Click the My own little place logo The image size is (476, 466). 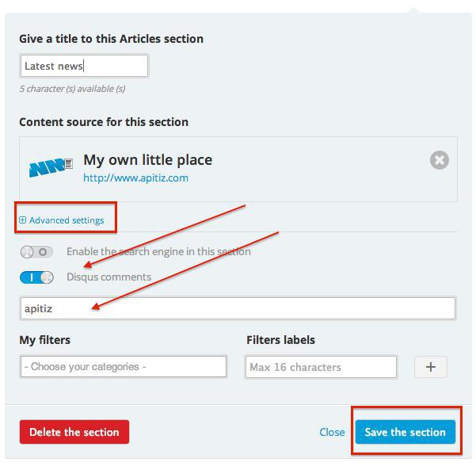(x=51, y=168)
